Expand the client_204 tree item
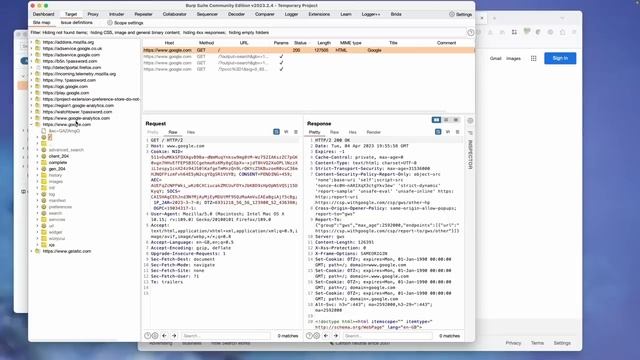Screen dimensions: 640x360 [38, 156]
